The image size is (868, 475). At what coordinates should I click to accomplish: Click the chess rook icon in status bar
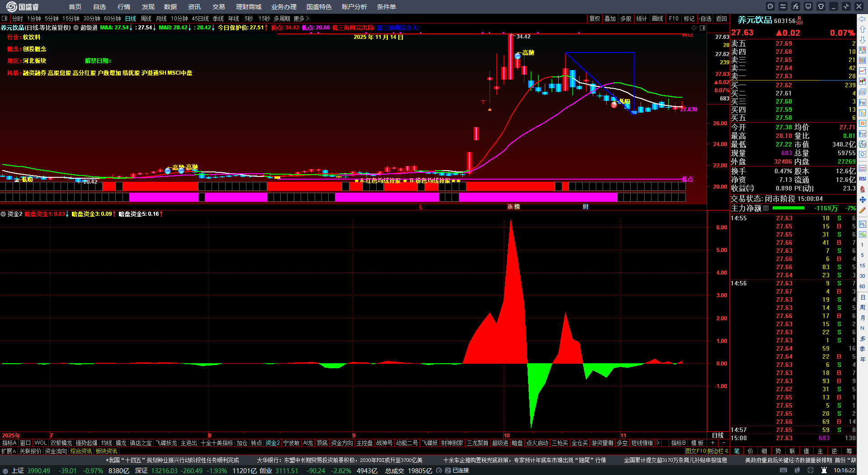[x=824, y=470]
